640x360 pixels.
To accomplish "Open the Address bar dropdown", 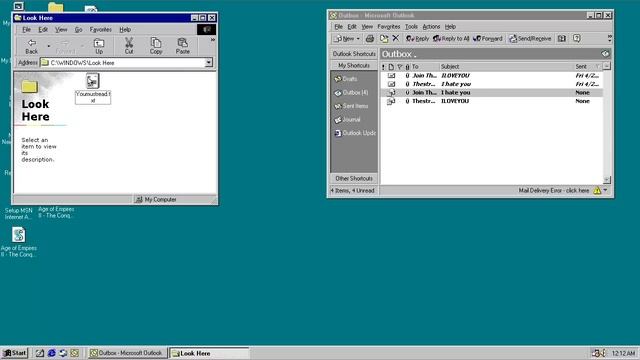I will coord(209,63).
